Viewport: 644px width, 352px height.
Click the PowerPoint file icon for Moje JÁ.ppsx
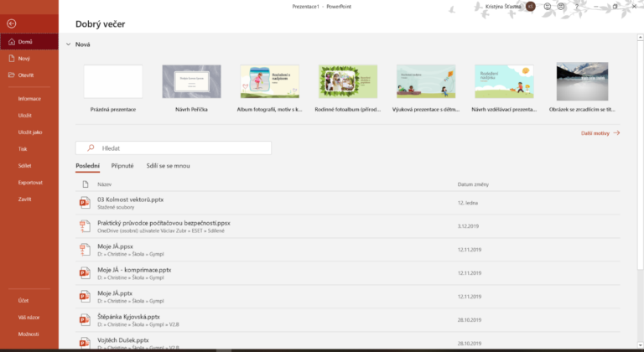click(x=84, y=250)
